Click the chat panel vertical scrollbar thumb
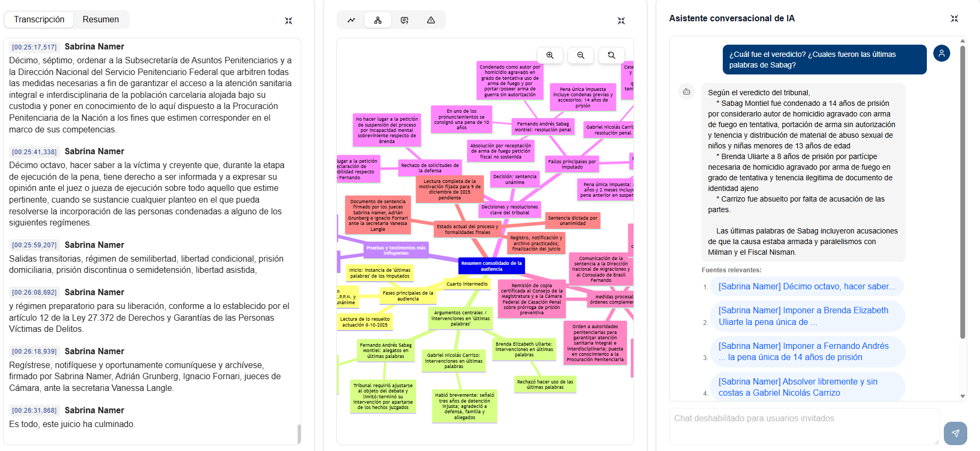 (962, 191)
